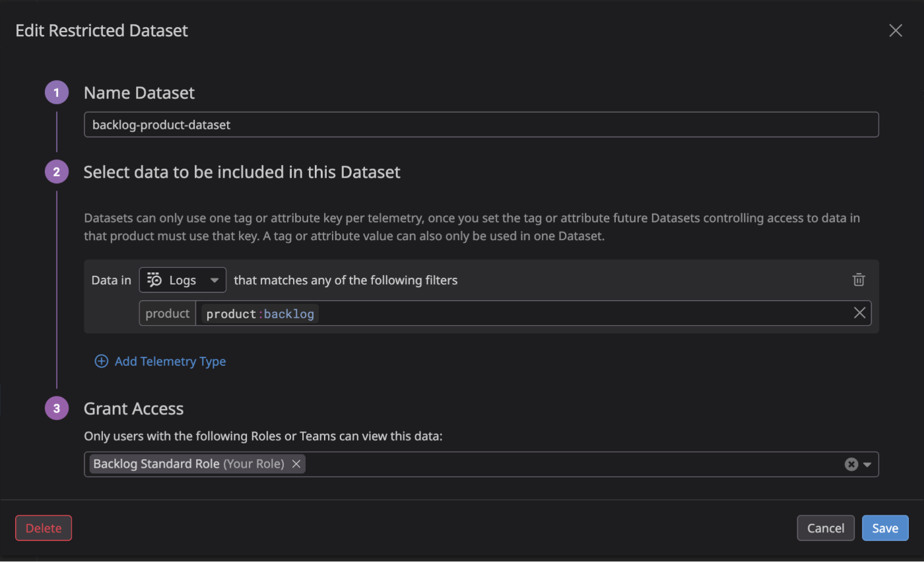This screenshot has height=562, width=924.
Task: Remove the Backlog Standard Role tag
Action: pyautogui.click(x=296, y=464)
